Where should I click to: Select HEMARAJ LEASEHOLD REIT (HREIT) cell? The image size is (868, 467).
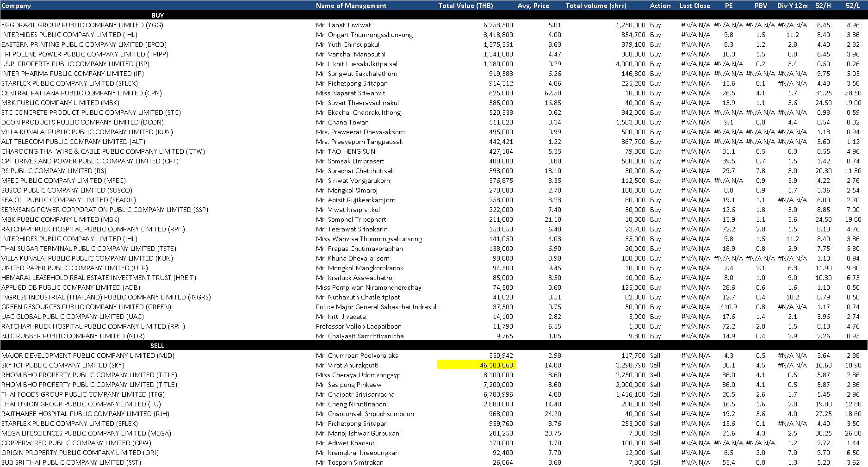coord(99,278)
